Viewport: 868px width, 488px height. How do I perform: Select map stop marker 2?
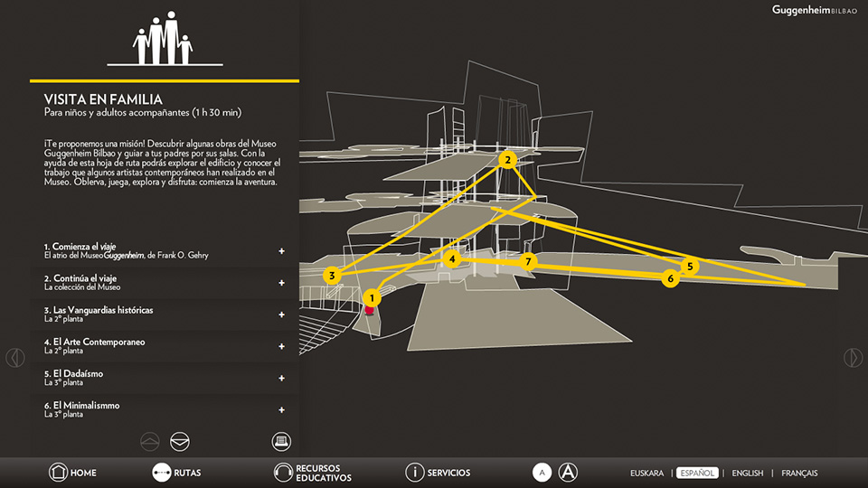coord(507,160)
